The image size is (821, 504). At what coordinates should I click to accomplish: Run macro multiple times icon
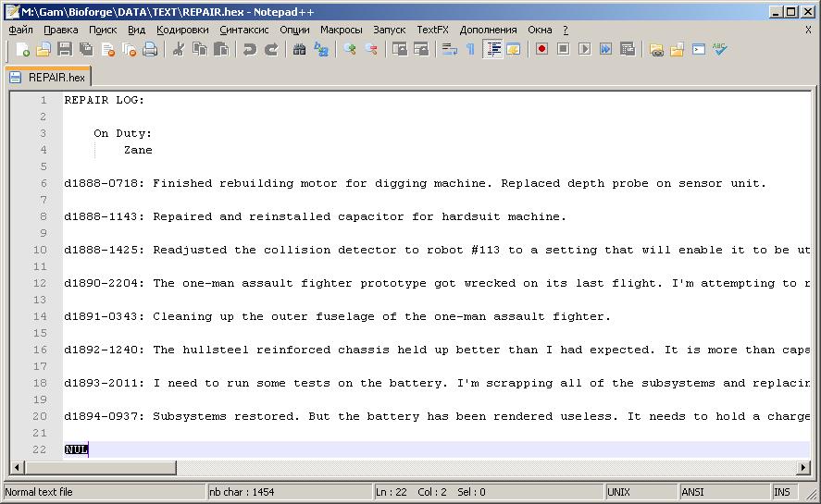click(606, 50)
